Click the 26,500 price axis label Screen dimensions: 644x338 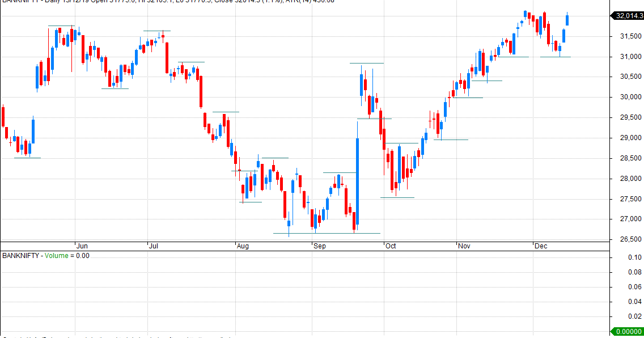pos(630,239)
